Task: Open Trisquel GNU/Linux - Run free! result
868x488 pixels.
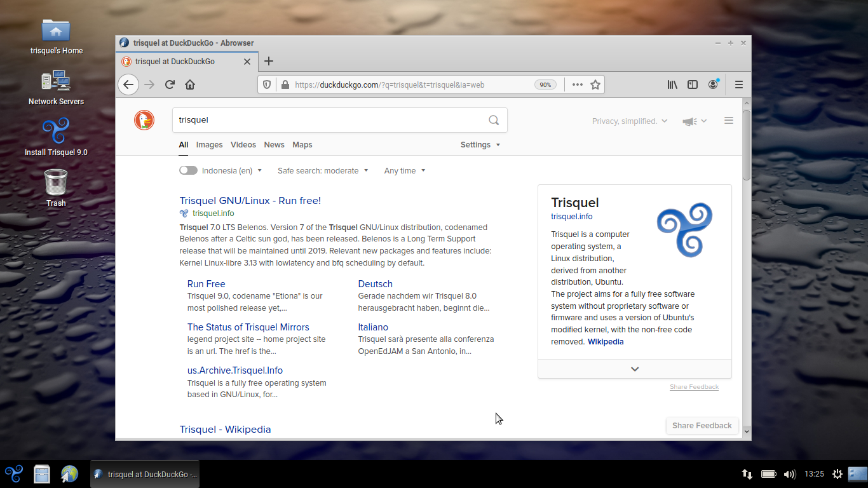Action: (250, 201)
